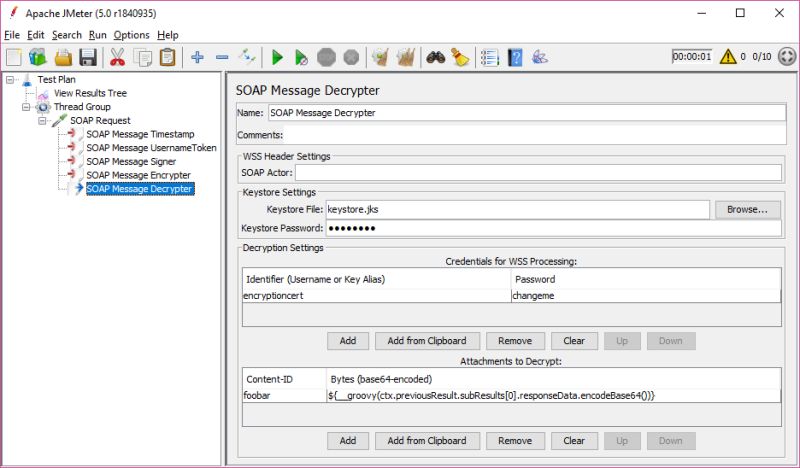The width and height of the screenshot is (800, 468).
Task: Select SOAP Message Signer tree item
Action: (131, 161)
